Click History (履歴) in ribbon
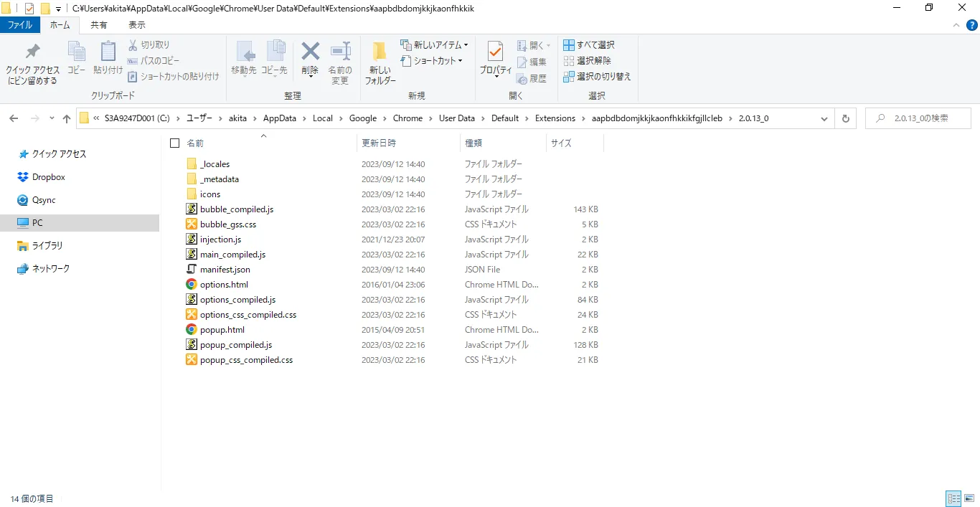Viewport: 980px width, 507px height. [x=532, y=79]
